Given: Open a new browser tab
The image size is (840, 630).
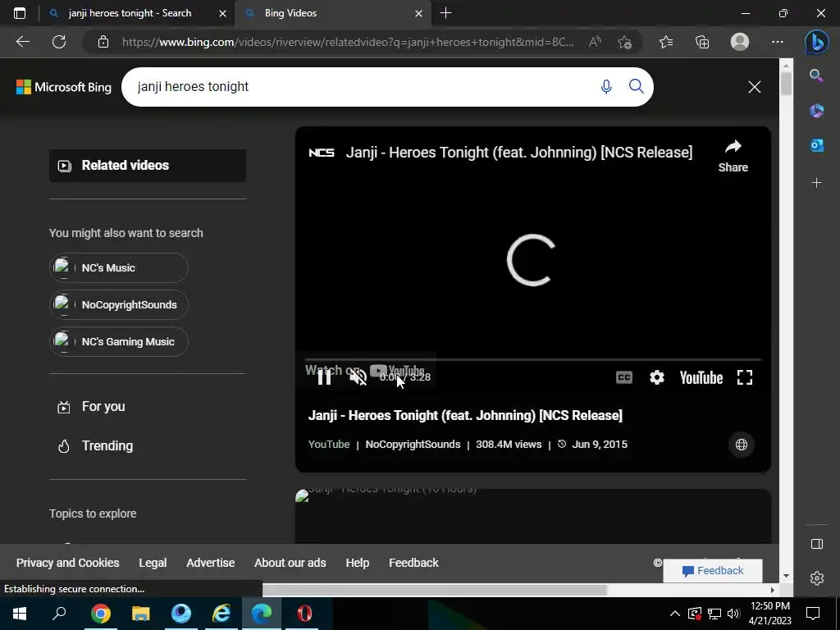Looking at the screenshot, I should pyautogui.click(x=445, y=13).
